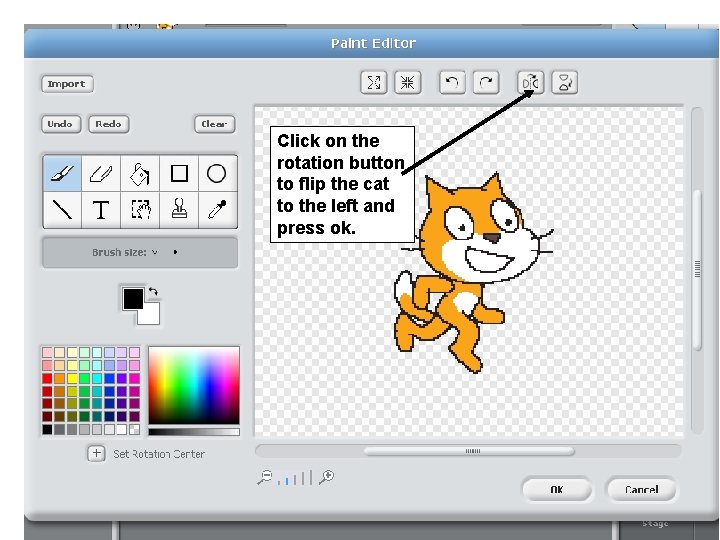Select the Paintbrush tool
This screenshot has height=540, width=720.
62,174
